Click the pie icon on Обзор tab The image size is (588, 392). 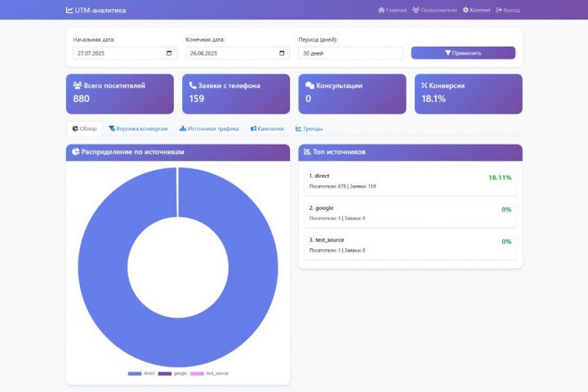point(75,128)
